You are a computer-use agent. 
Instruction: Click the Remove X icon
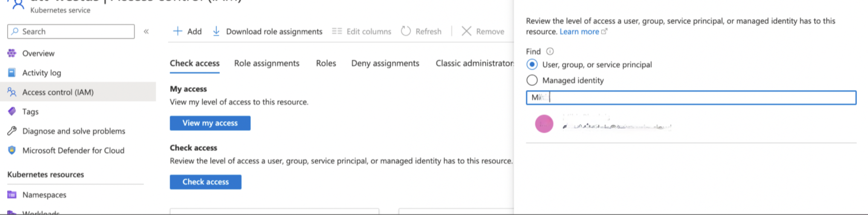coord(466,31)
